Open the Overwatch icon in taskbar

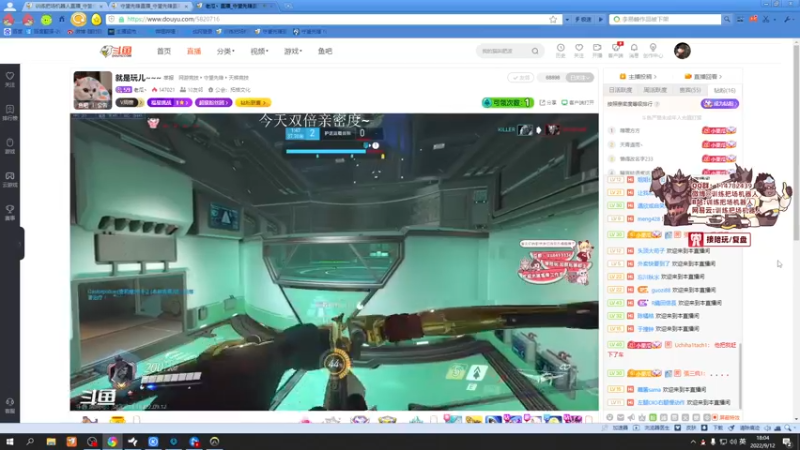click(x=214, y=442)
